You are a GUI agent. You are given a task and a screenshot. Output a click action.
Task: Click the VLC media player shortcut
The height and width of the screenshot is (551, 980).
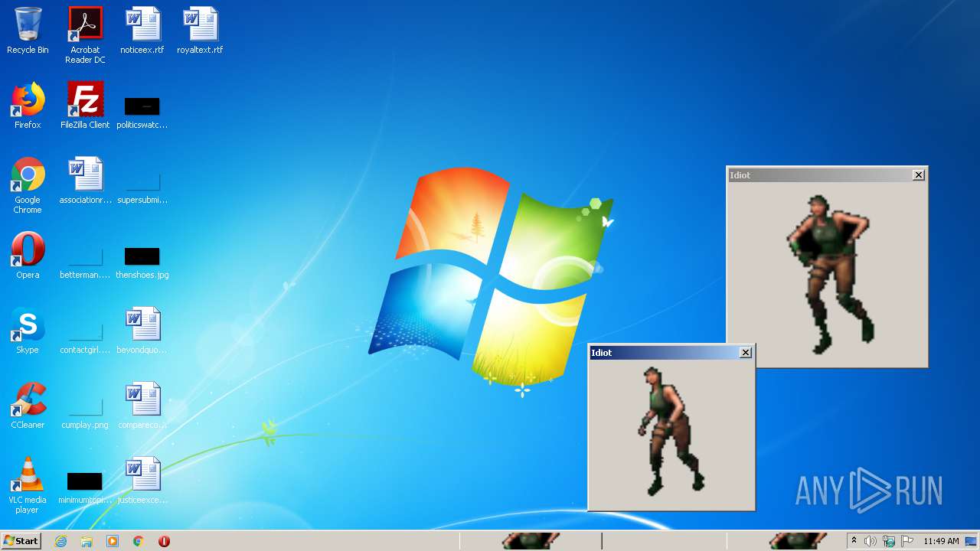28,486
